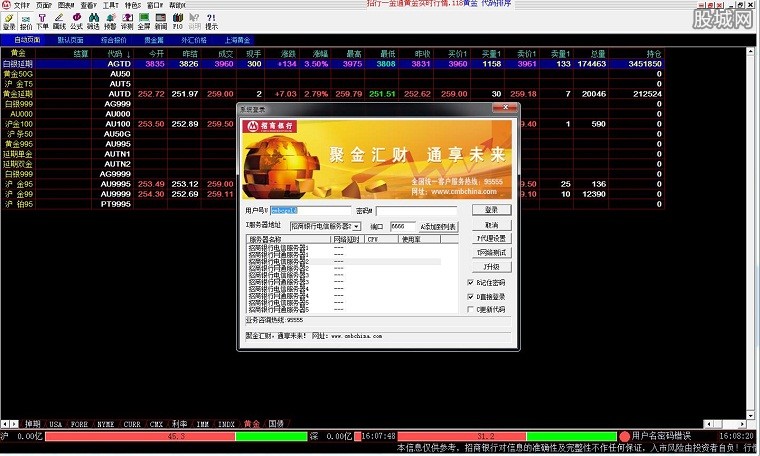The image size is (760, 456).
Task: Open the 预警 alert toolbar icon
Action: 111,21
